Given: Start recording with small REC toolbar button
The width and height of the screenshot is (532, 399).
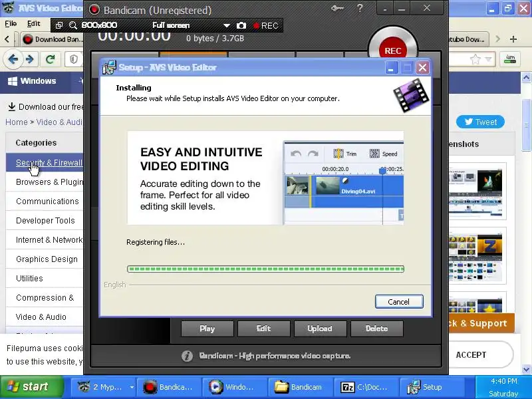Looking at the screenshot, I should (x=265, y=26).
